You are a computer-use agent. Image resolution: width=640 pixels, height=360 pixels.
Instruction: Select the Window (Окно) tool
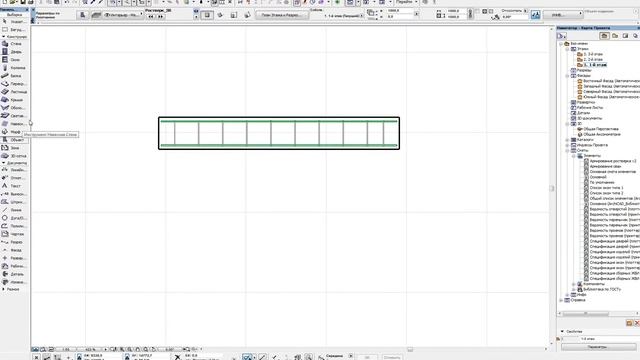[x=14, y=60]
